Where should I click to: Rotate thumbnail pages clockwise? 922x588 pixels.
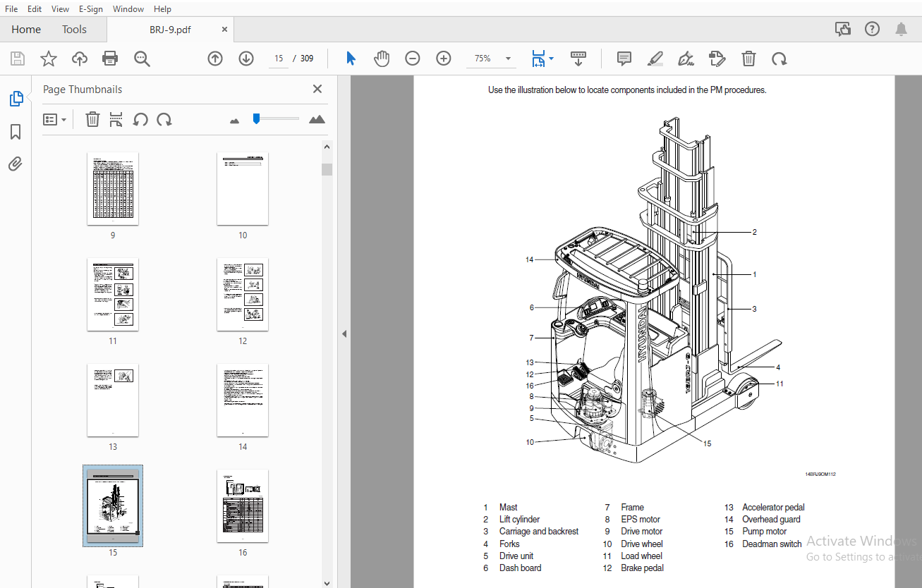pyautogui.click(x=164, y=119)
